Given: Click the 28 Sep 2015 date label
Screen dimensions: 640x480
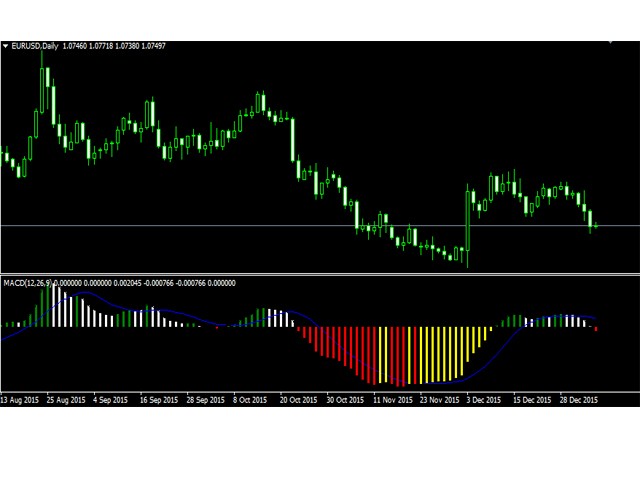Looking at the screenshot, I should coord(206,400).
